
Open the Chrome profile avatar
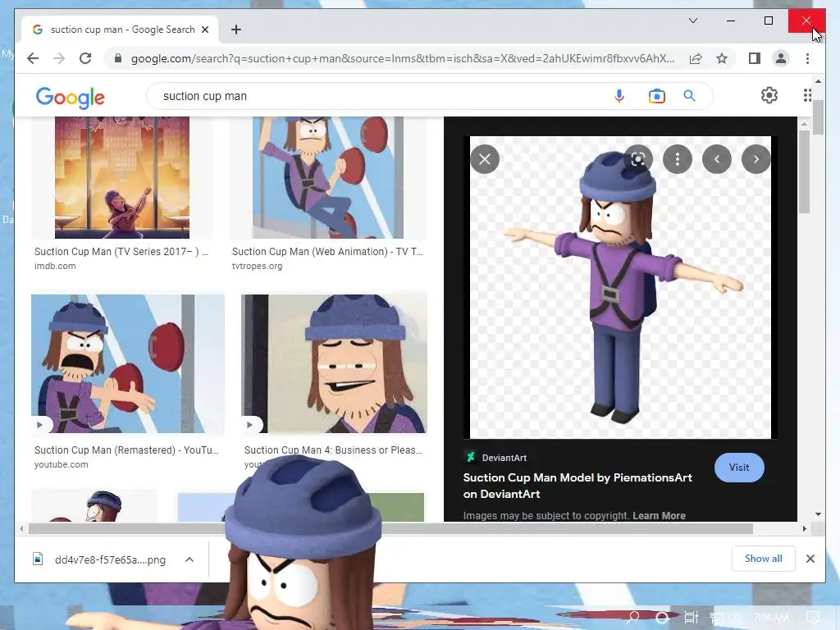(x=781, y=58)
